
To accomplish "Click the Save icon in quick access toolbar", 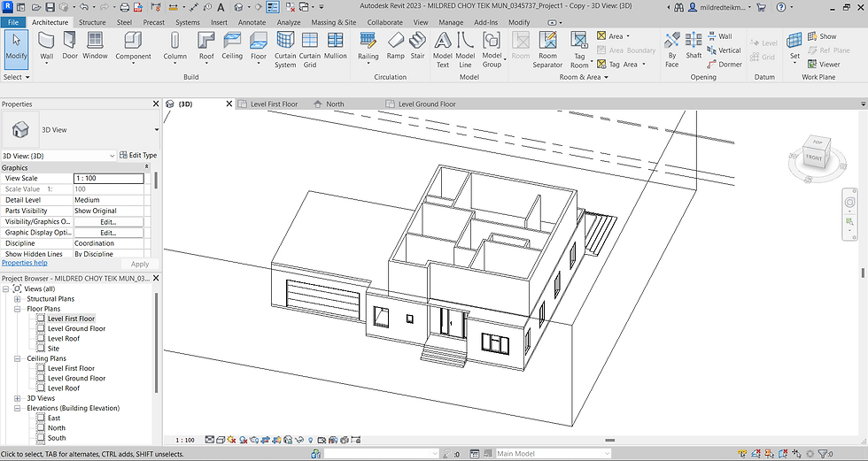I will point(50,7).
